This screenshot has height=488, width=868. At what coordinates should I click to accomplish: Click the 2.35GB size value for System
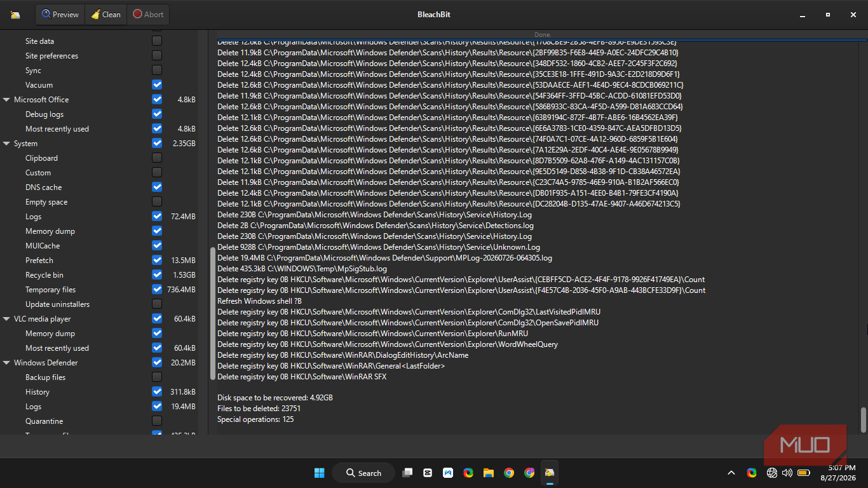coord(184,144)
